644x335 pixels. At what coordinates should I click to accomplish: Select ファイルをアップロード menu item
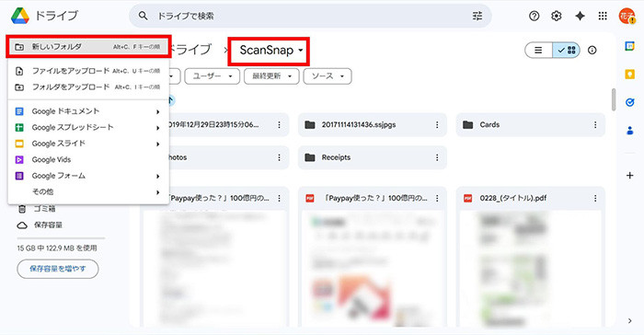88,71
